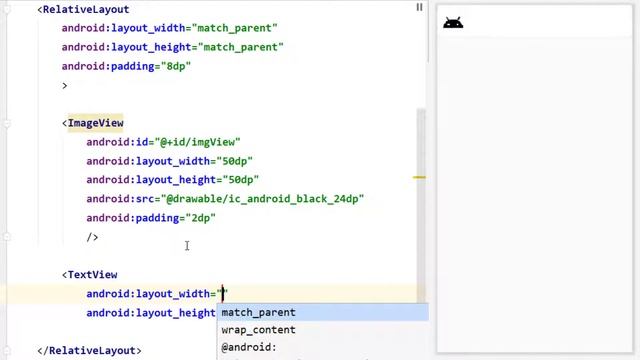Click the "8dp" padding value
Image resolution: width=640 pixels, height=360 pixels.
tap(176, 66)
